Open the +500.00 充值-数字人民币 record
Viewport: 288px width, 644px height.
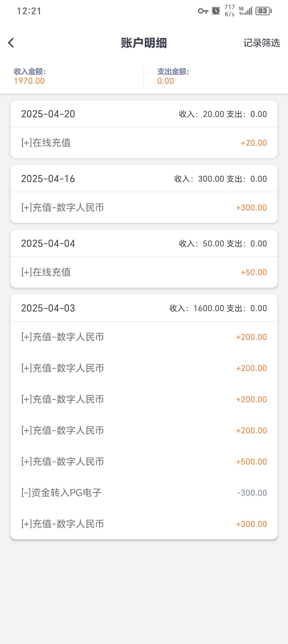pyautogui.click(x=144, y=462)
